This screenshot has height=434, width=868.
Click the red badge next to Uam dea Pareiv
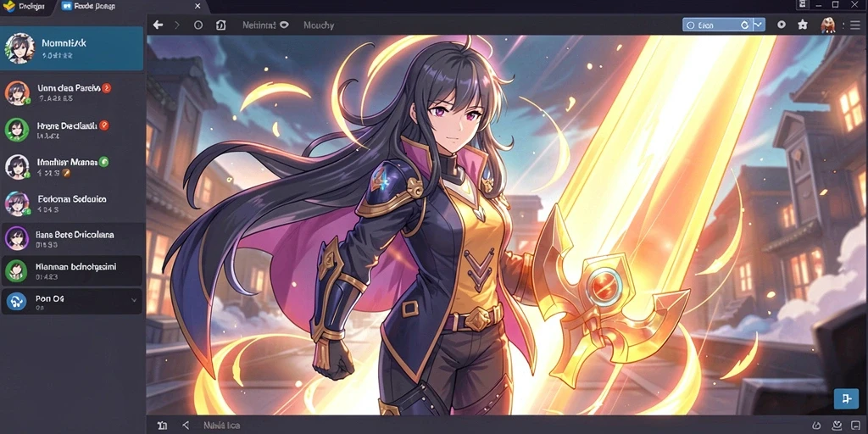click(107, 87)
